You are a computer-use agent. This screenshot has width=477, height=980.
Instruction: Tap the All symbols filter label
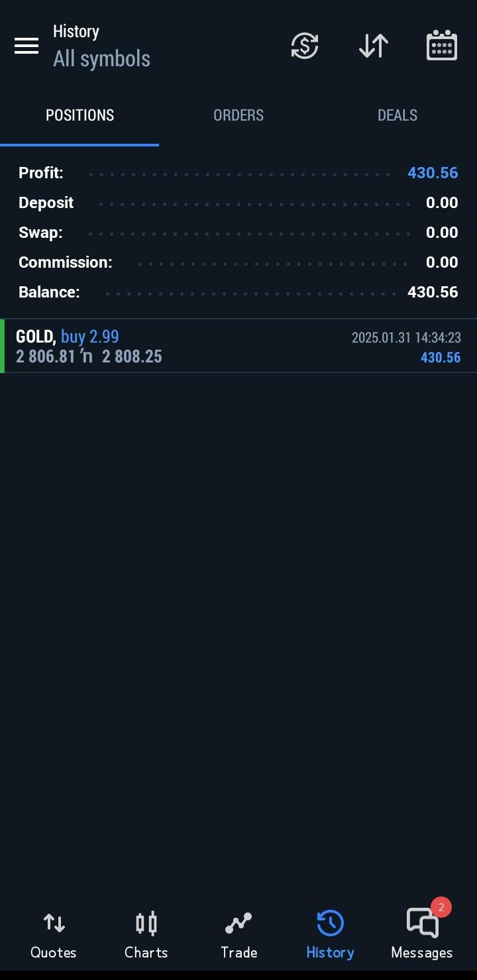[x=101, y=59]
